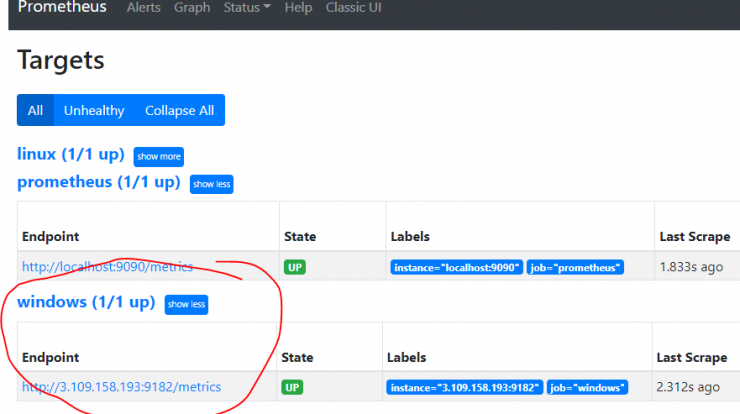
Task: Collapse prometheus targets with show less
Action: (211, 184)
